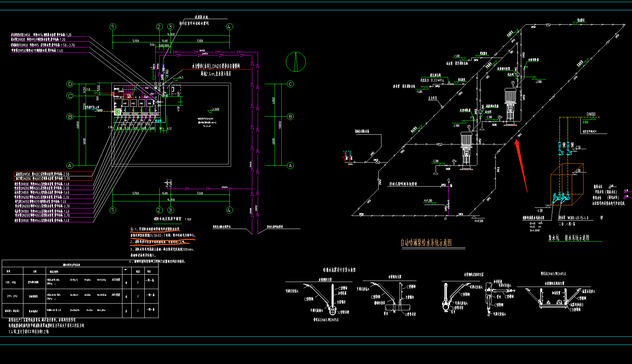Select text '高地2.4m,出水接入泵房'
The width and height of the screenshot is (632, 364).
216,74
